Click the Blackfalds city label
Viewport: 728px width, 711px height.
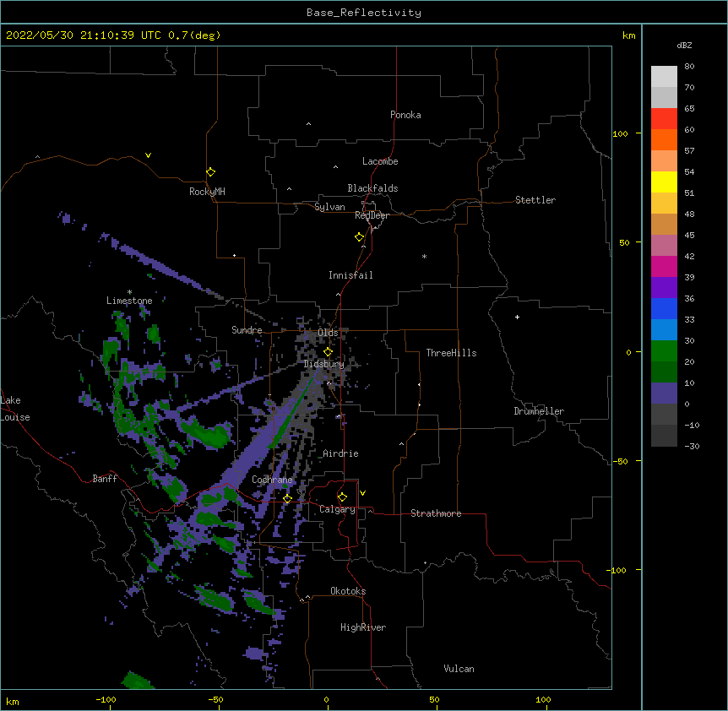pyautogui.click(x=372, y=188)
